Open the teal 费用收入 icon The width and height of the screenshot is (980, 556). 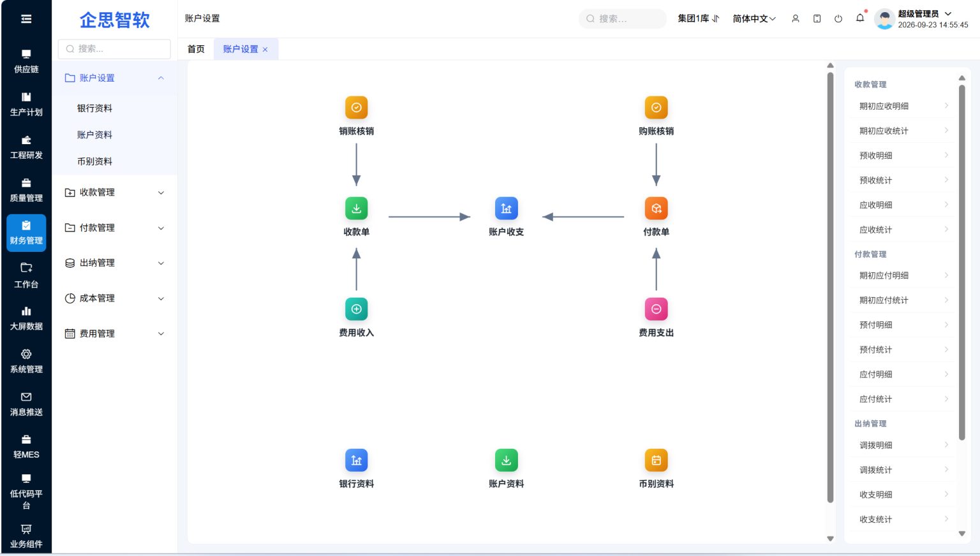click(x=356, y=309)
